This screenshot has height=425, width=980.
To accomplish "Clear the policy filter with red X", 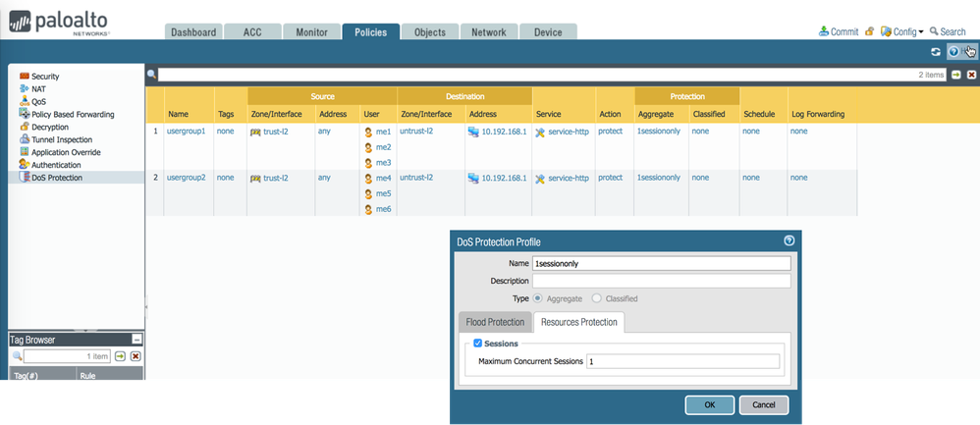I will coord(971,75).
